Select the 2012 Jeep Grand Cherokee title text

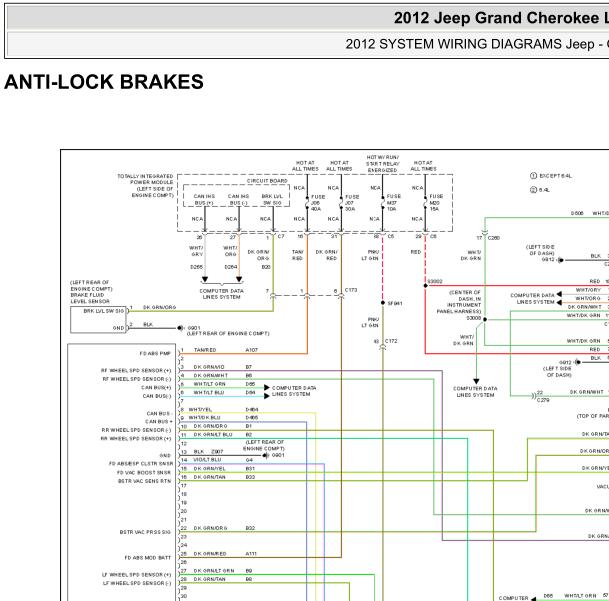[501, 18]
